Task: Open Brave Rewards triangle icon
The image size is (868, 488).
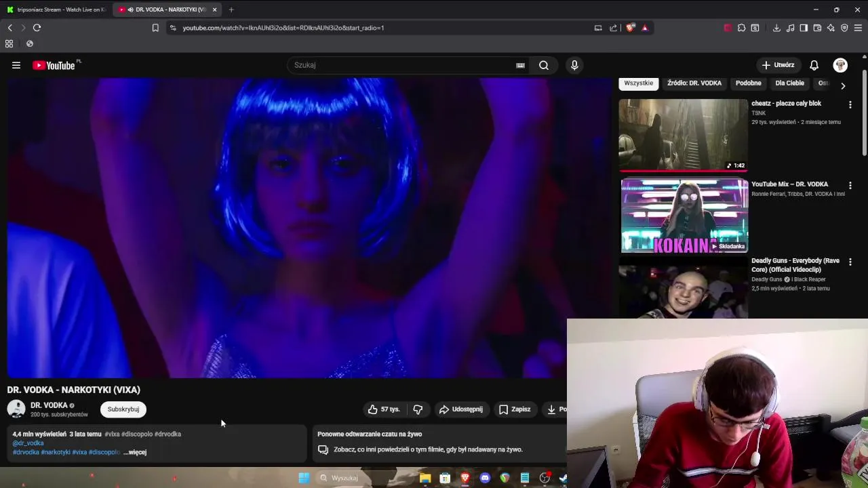Action: (644, 28)
